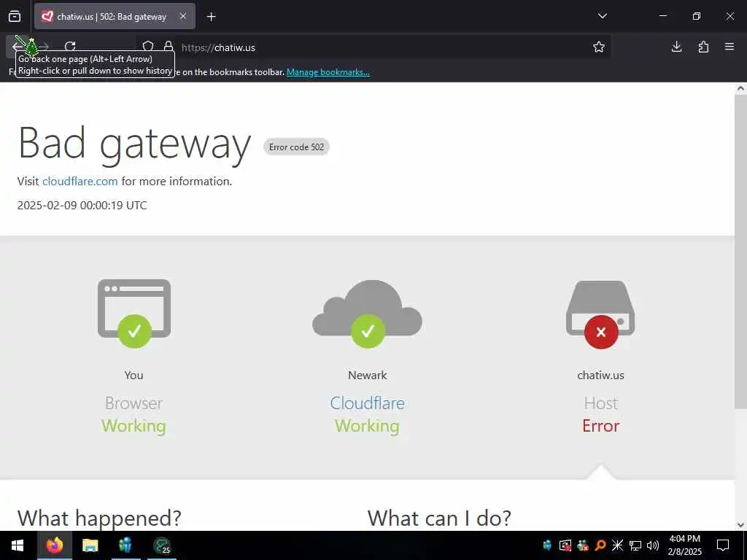Click the red Error status text
Image resolution: width=747 pixels, height=560 pixels.
(601, 426)
